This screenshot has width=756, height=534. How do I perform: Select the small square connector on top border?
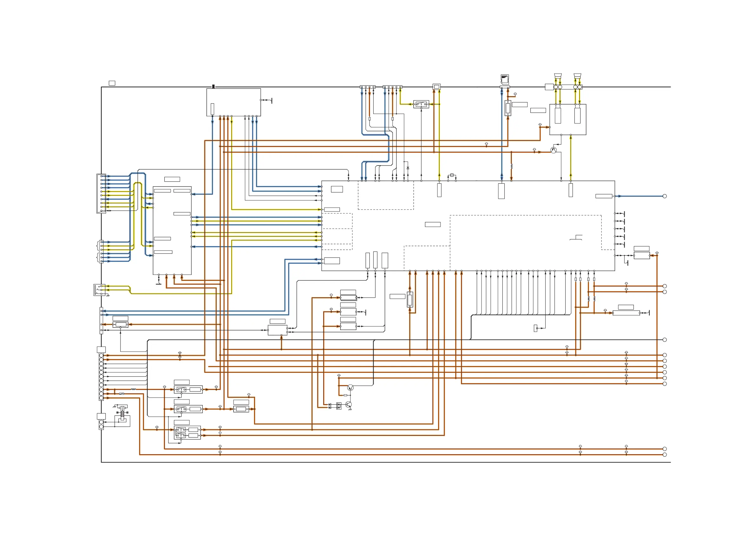(x=436, y=87)
